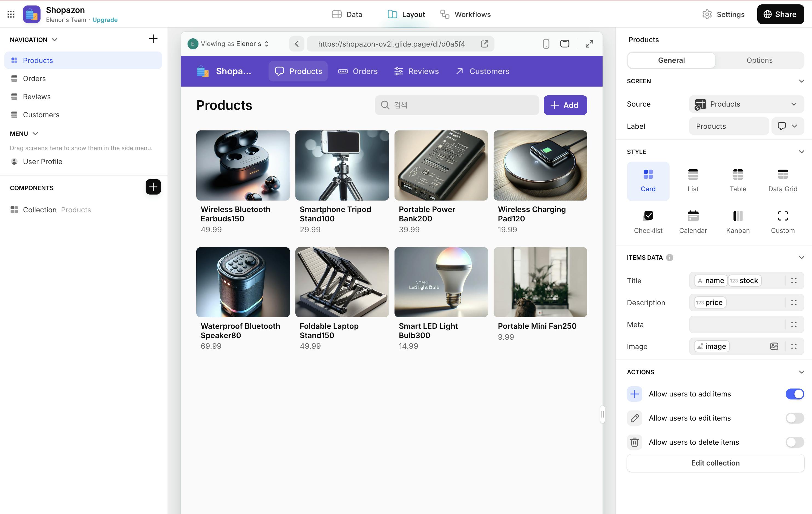This screenshot has height=514, width=812.
Task: Choose the Calendar collection style
Action: click(x=693, y=221)
